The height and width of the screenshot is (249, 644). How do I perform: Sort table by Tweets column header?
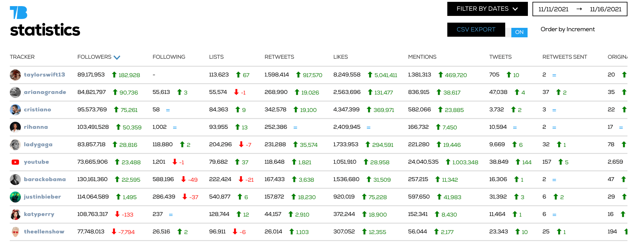pyautogui.click(x=500, y=57)
